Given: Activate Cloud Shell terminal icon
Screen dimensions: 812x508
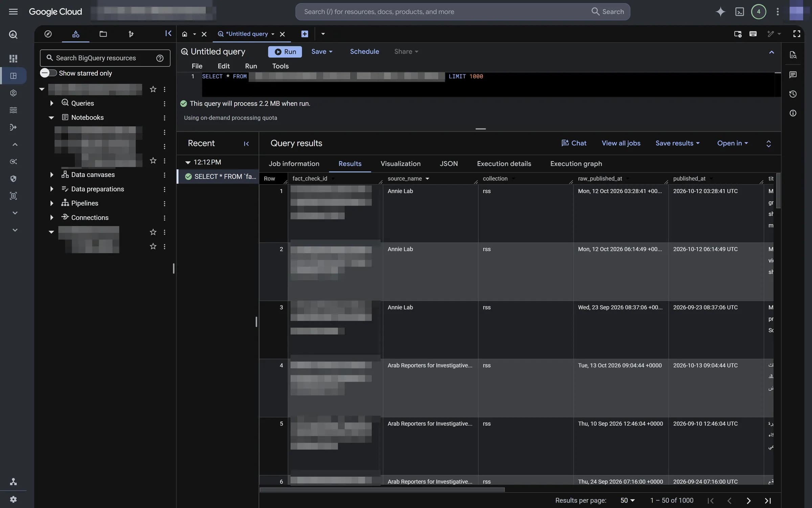Looking at the screenshot, I should tap(740, 12).
